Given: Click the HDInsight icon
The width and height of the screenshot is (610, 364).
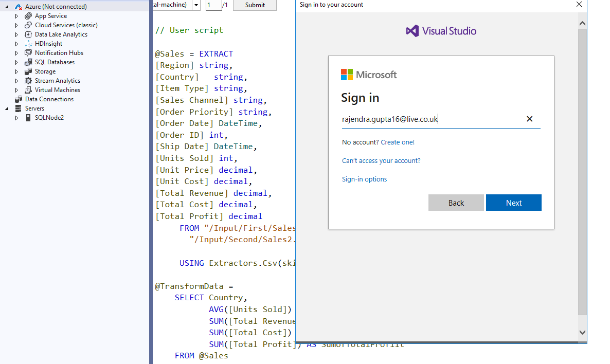Looking at the screenshot, I should pyautogui.click(x=28, y=44).
